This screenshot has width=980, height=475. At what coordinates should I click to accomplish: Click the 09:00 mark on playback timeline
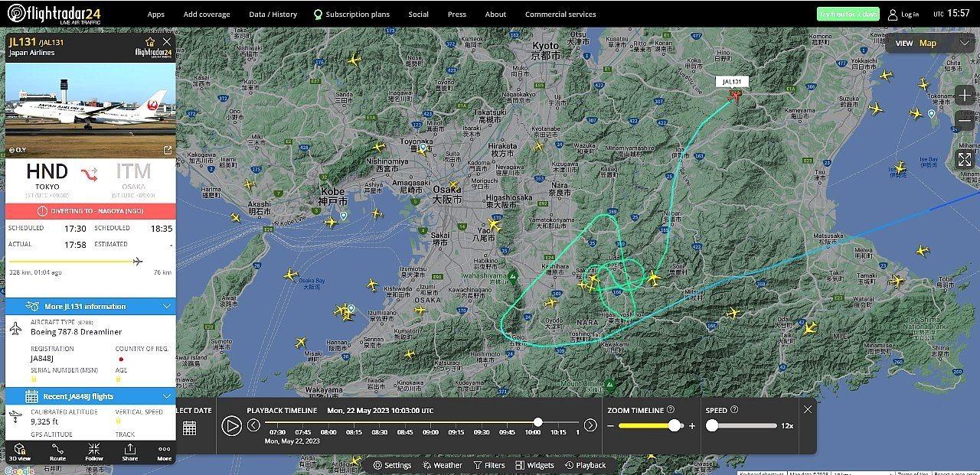click(x=430, y=432)
